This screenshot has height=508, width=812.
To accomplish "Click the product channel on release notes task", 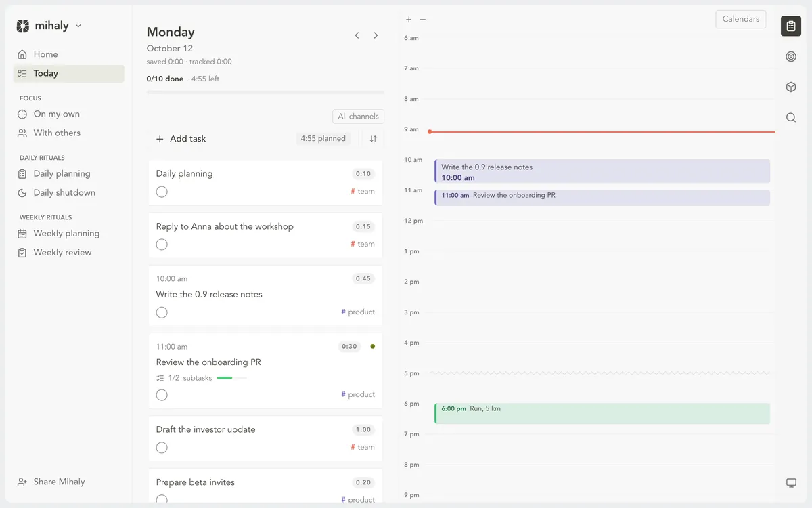I will pos(358,312).
